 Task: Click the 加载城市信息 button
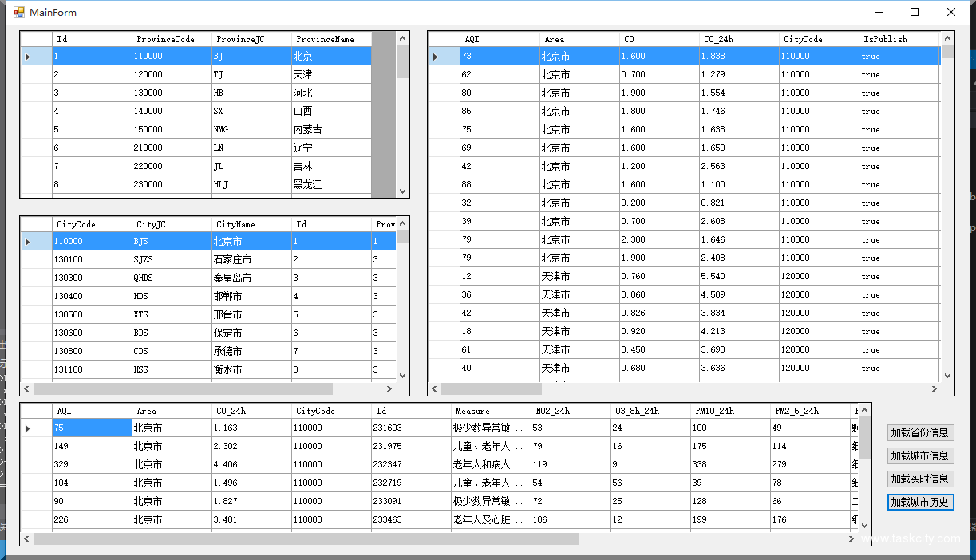point(920,455)
